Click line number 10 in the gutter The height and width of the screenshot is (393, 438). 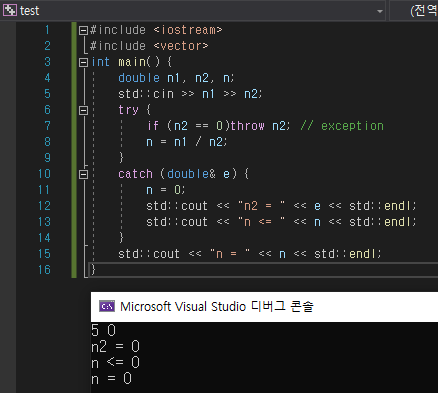(44, 174)
